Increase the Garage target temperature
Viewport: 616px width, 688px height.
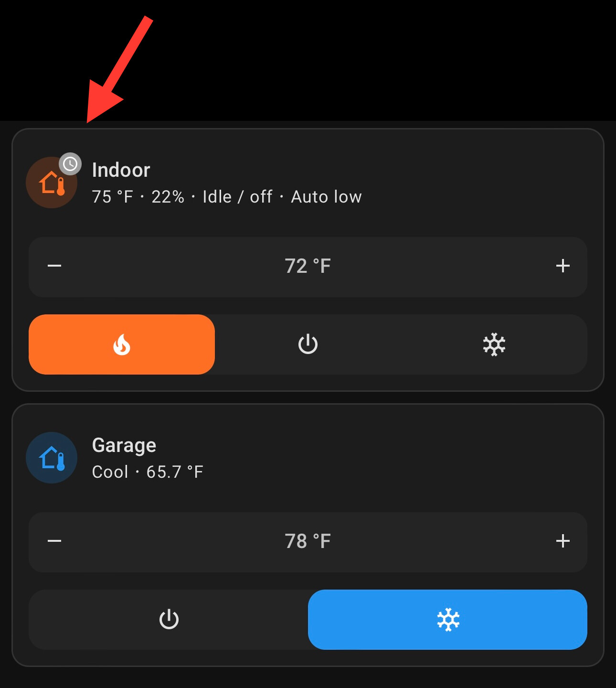pos(563,542)
